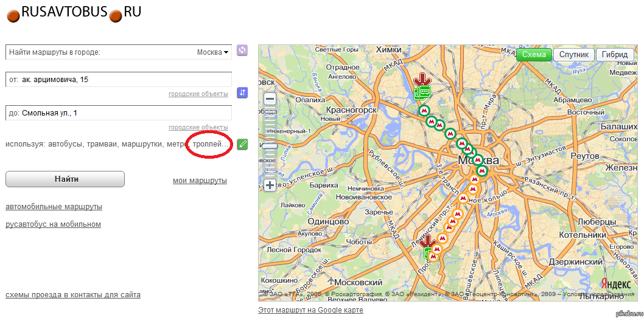The image size is (644, 318).
Task: Click the RUSAVTOBUS.RU logo
Action: 74,13
